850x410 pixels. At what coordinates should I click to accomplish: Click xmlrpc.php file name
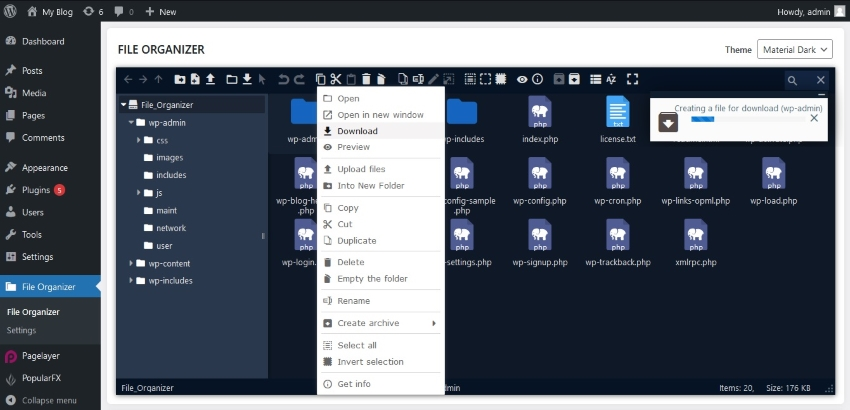tap(696, 262)
